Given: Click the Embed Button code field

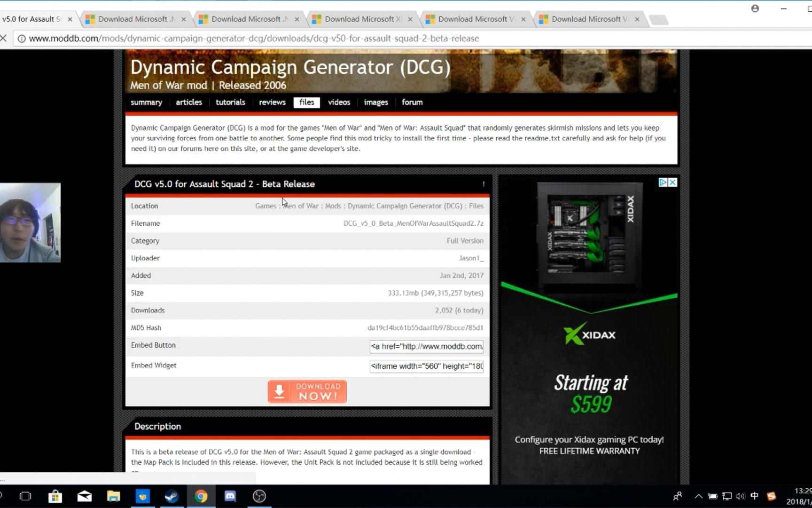Looking at the screenshot, I should [x=426, y=346].
